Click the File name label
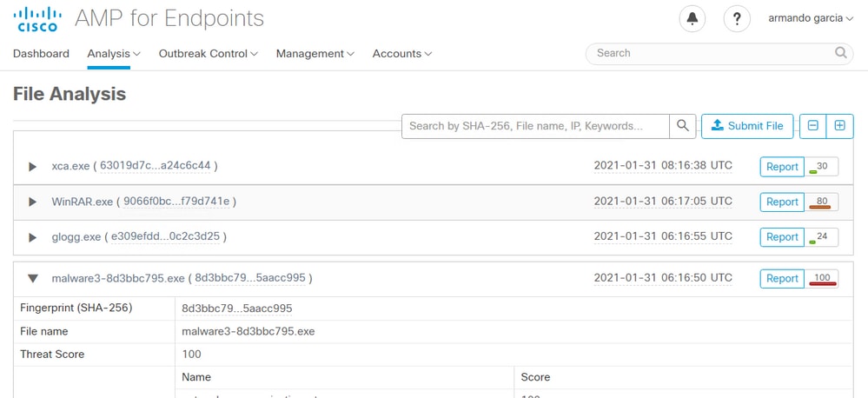 pyautogui.click(x=43, y=332)
